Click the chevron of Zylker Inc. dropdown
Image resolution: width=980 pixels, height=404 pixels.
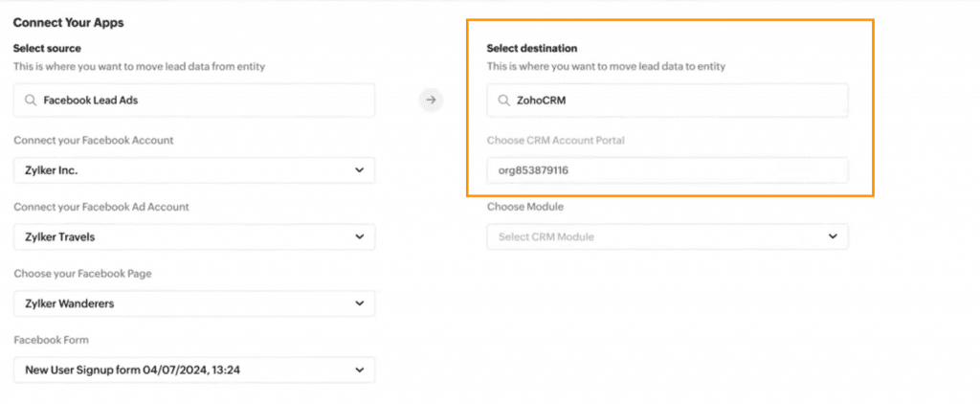pos(360,170)
